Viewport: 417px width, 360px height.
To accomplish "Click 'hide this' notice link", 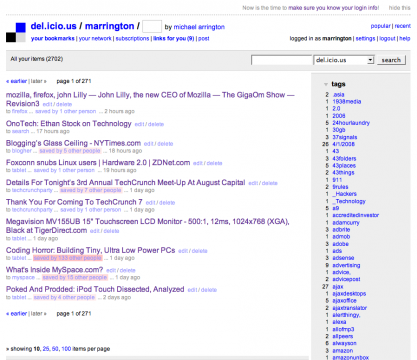I will (399, 8).
